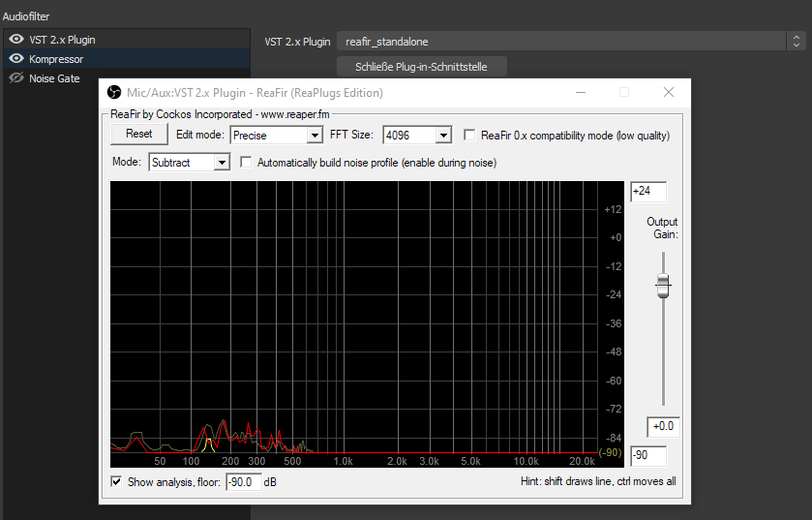Viewport: 812px width, 520px height.
Task: Uncheck the Show analysis checkbox
Action: (x=117, y=481)
